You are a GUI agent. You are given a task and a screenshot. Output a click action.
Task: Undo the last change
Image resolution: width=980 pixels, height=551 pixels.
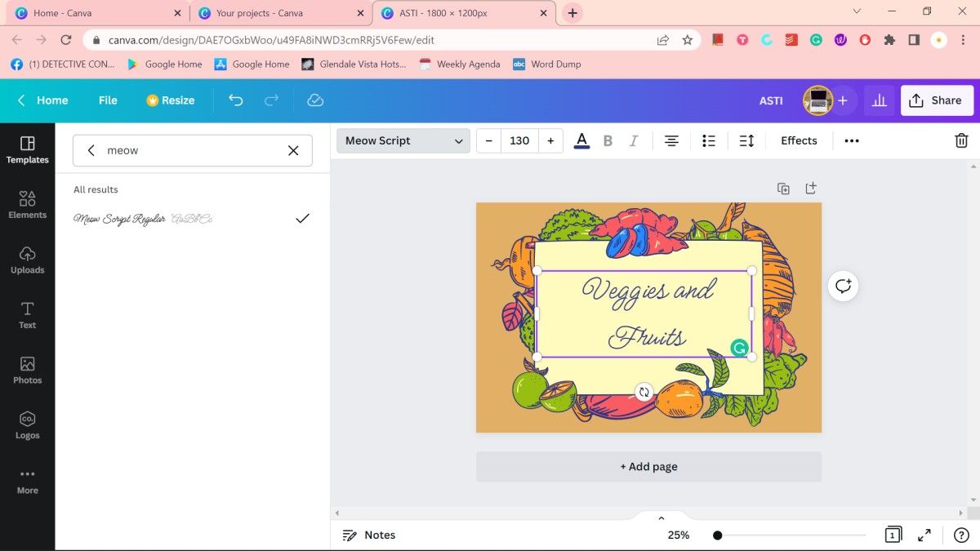235,100
